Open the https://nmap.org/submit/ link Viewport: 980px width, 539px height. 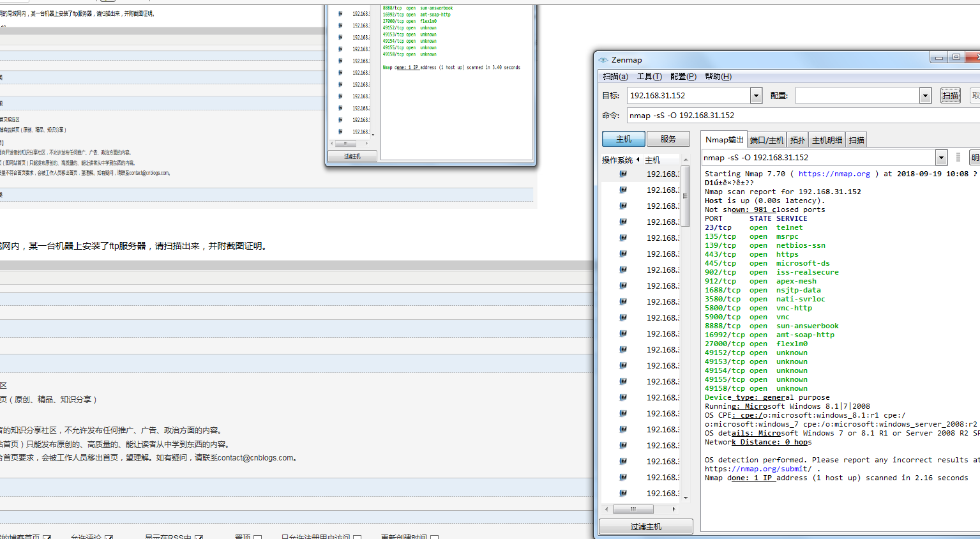coord(758,469)
